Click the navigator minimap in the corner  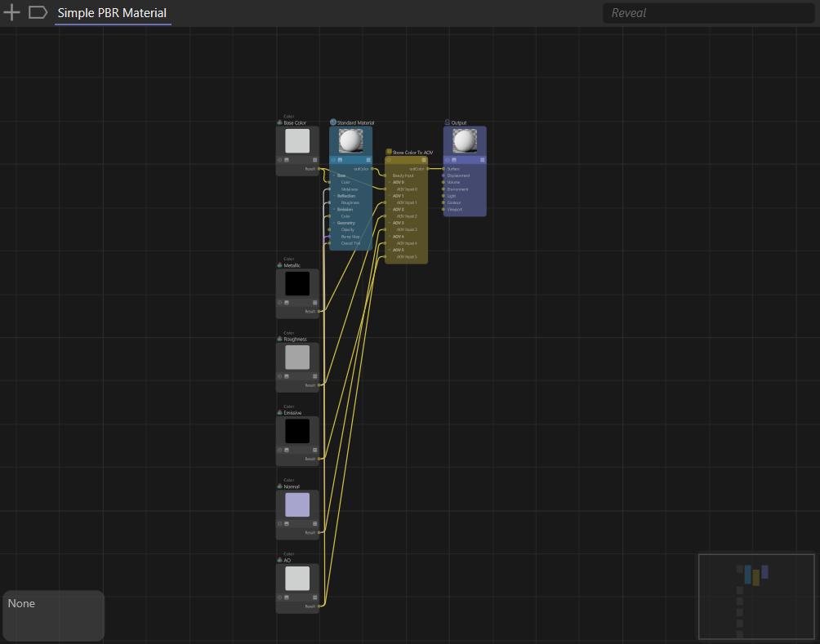click(755, 596)
